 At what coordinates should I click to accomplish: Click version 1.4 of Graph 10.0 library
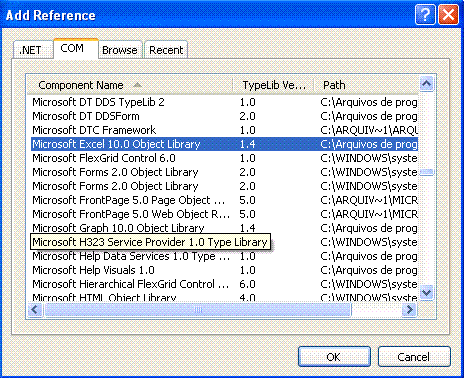click(247, 228)
